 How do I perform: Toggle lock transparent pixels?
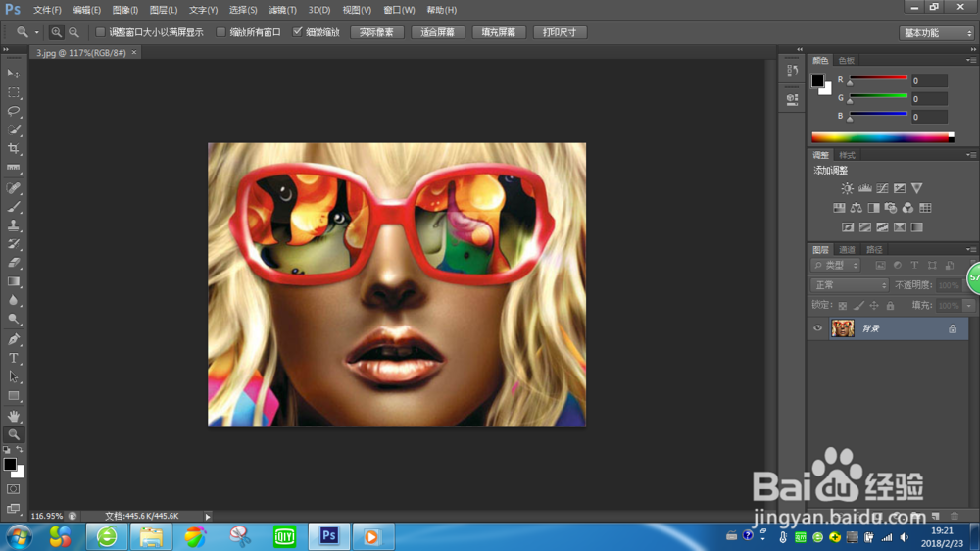(x=843, y=306)
